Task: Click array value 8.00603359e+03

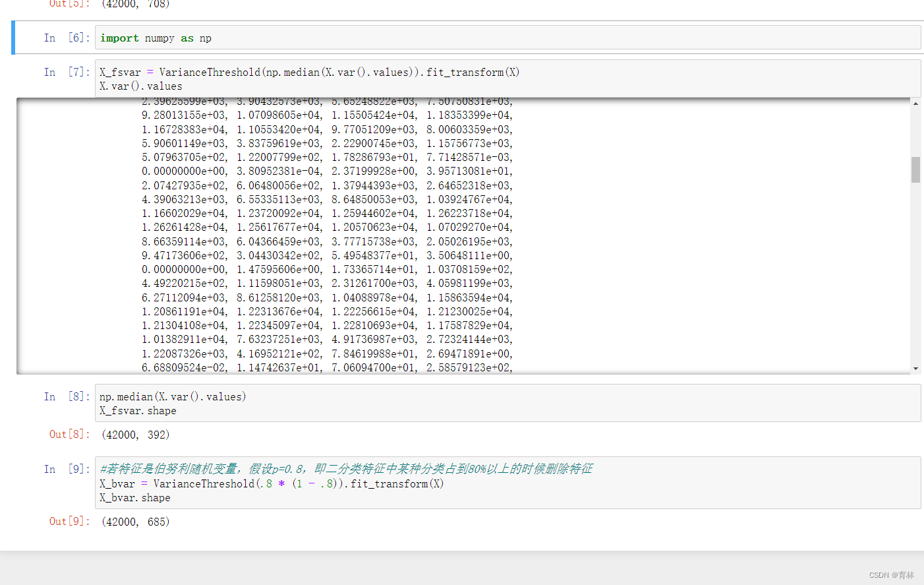Action: coord(469,129)
